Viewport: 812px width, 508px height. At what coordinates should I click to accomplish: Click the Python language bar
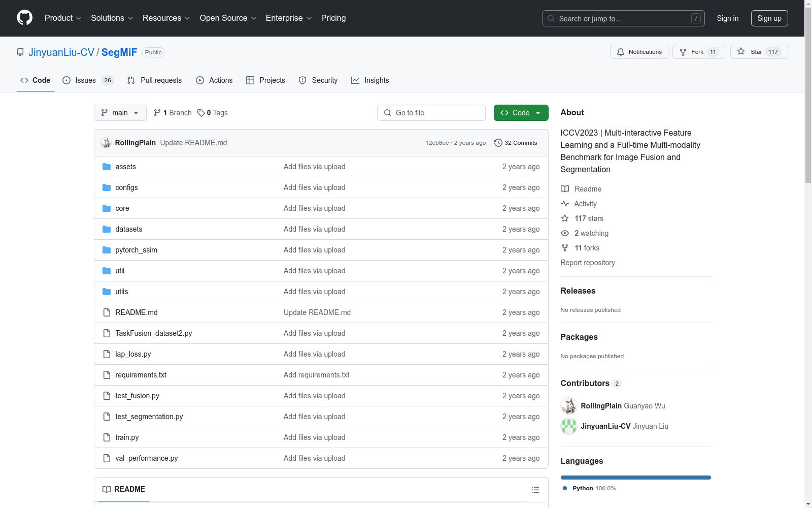635,478
